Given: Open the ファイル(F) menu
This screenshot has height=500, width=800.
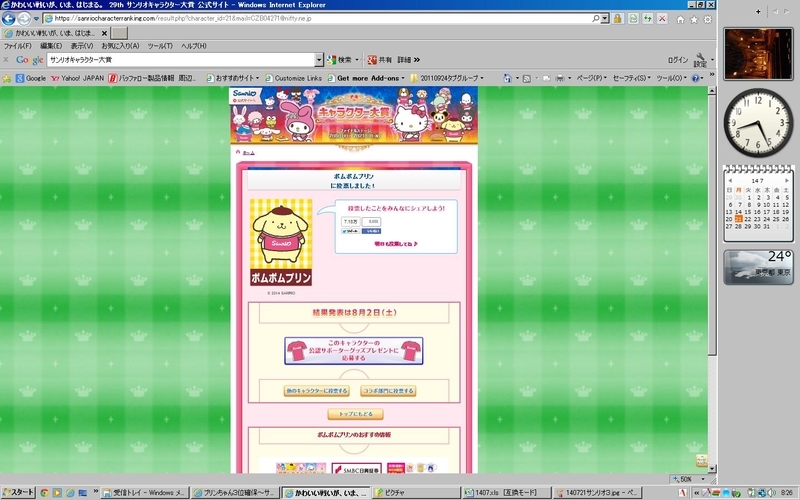Looking at the screenshot, I should 18,46.
